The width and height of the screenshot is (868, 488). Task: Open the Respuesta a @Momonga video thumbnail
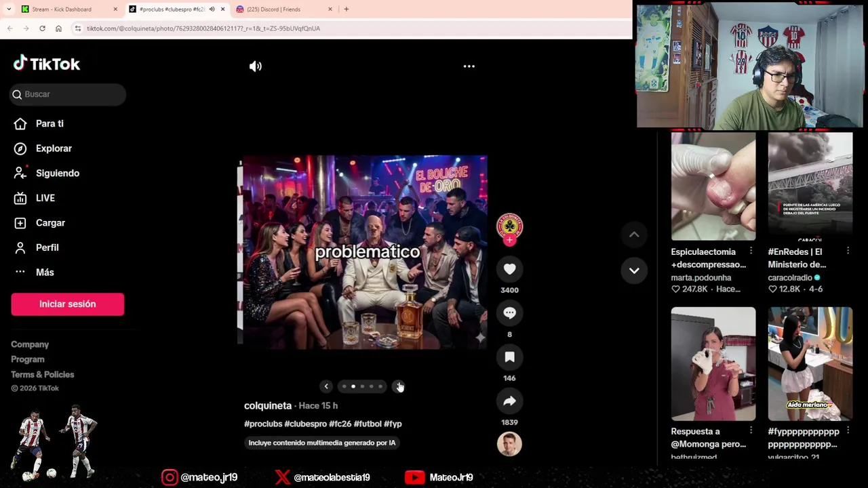(x=713, y=364)
